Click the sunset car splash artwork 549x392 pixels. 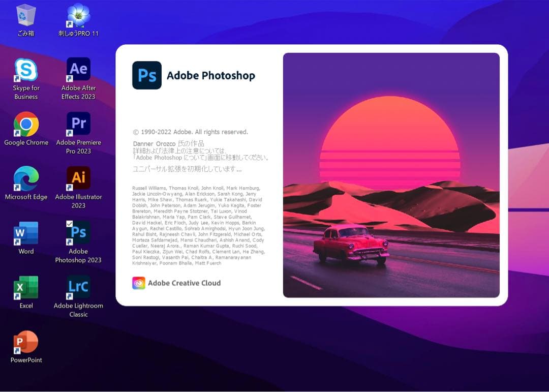point(391,175)
